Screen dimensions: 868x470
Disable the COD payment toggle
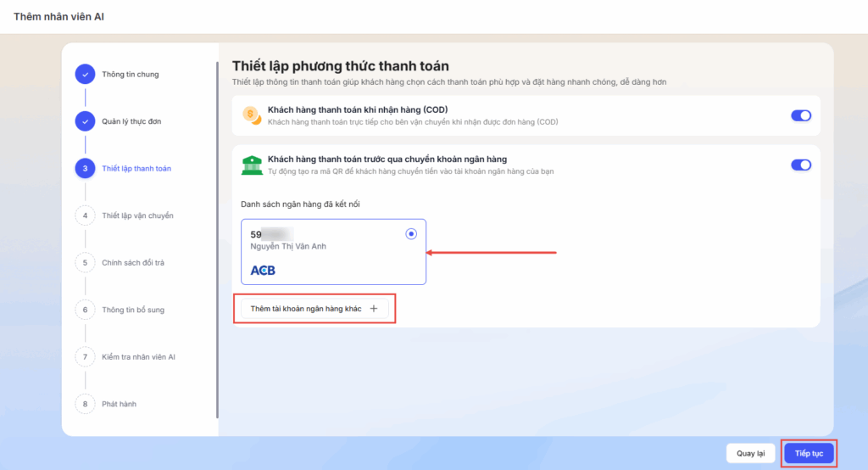[x=800, y=115]
